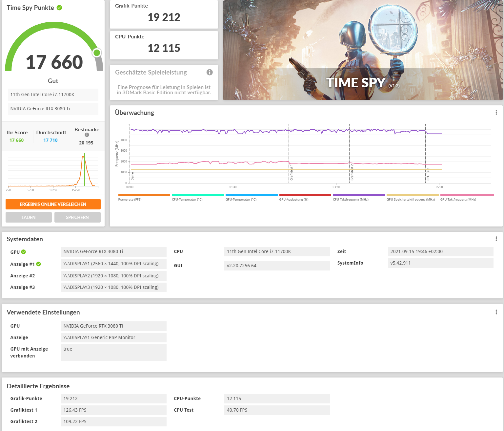Viewport: 504px width, 431px height.
Task: Click the CPU-Punkte 12 115 detailed result
Action: [277, 399]
